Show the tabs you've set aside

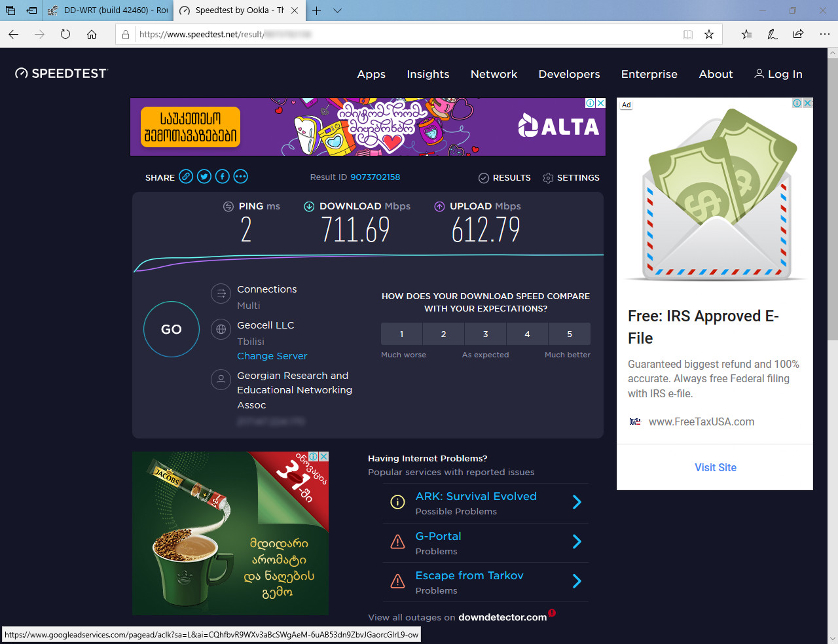click(x=10, y=10)
